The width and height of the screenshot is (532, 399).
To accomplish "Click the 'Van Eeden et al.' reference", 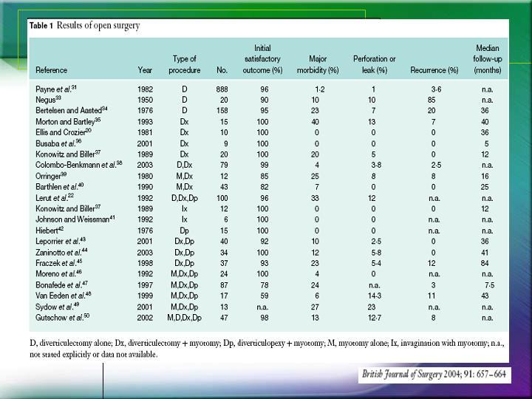I will coord(63,296).
